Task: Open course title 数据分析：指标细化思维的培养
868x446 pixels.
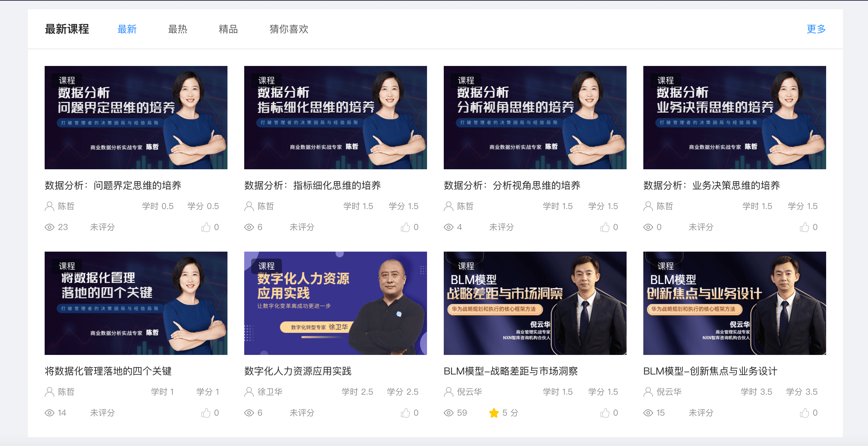Action: point(313,185)
